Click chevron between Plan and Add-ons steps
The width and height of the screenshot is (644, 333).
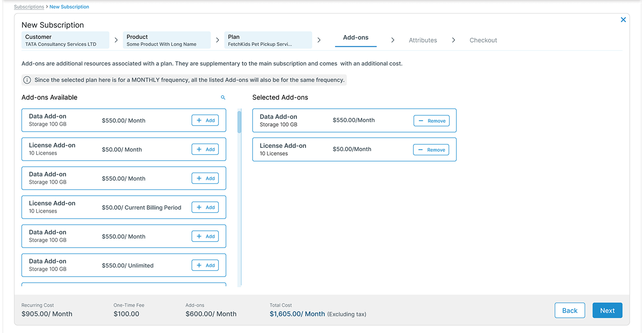click(319, 40)
